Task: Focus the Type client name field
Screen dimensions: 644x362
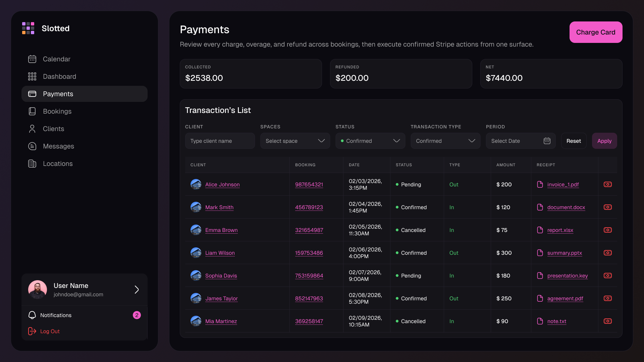Action: (220, 141)
